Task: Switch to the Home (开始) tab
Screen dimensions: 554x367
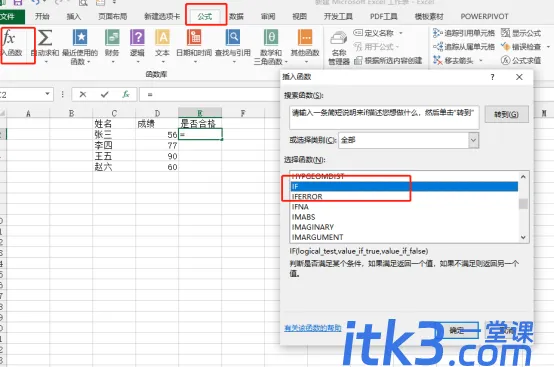Action: [42, 16]
